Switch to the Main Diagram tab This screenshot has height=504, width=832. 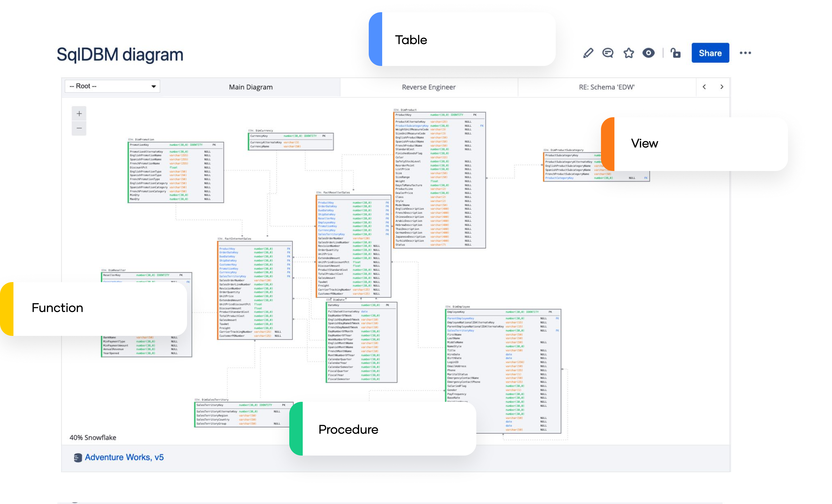coord(251,87)
